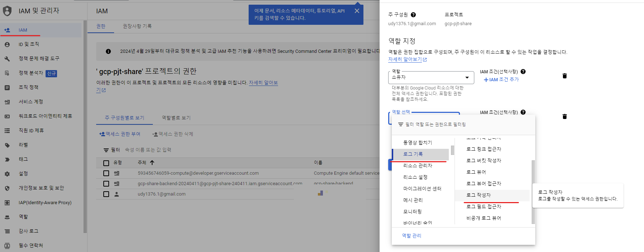Click help icon beside second IAM 조건(선택사항)
644x252 pixels.
[523, 112]
